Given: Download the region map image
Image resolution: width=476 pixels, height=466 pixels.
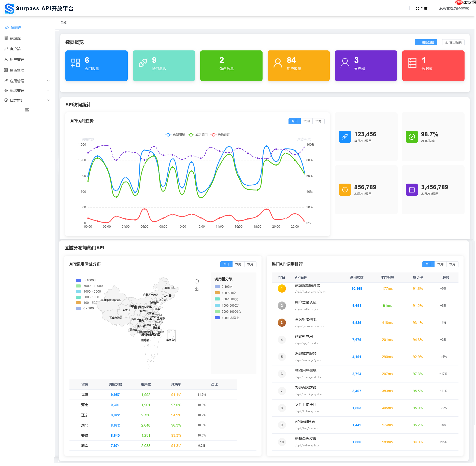Looking at the screenshot, I should coord(197,289).
